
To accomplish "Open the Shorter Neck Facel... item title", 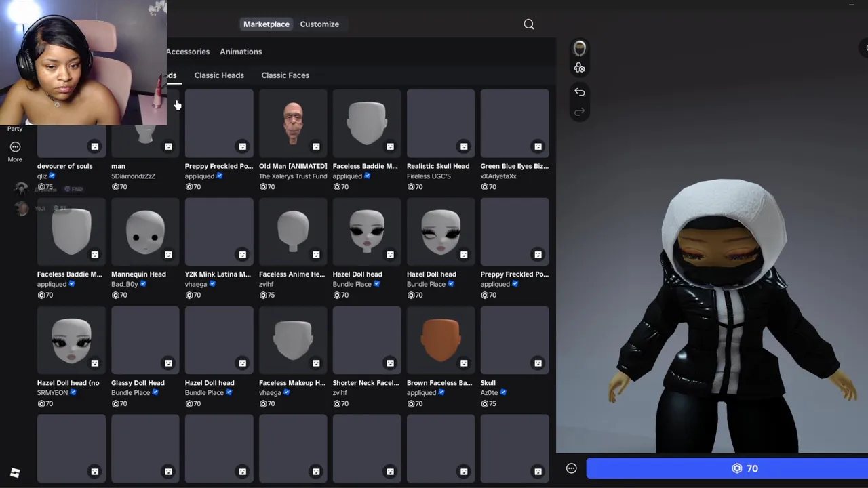I will [x=366, y=383].
